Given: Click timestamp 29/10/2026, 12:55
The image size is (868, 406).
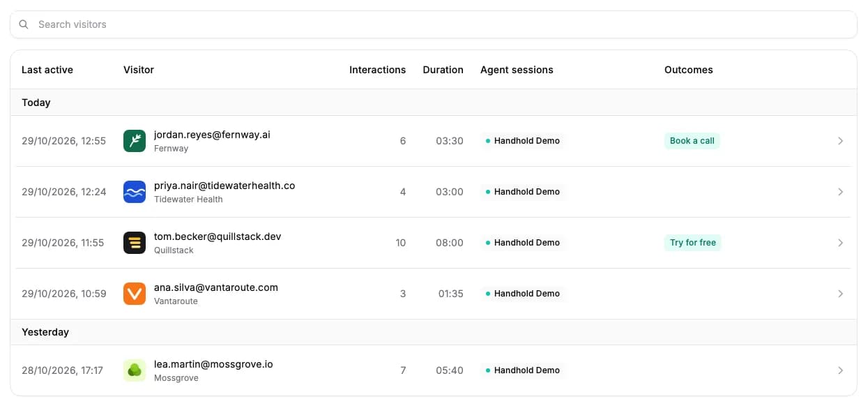Looking at the screenshot, I should coord(63,141).
